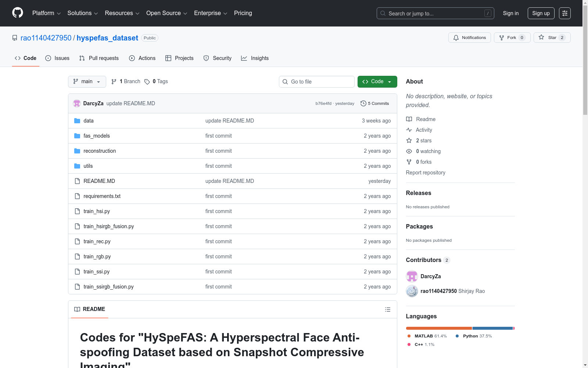Open the train_hsirgb_fusion.py file
Viewport: 588px width, 368px height.
pos(109,226)
